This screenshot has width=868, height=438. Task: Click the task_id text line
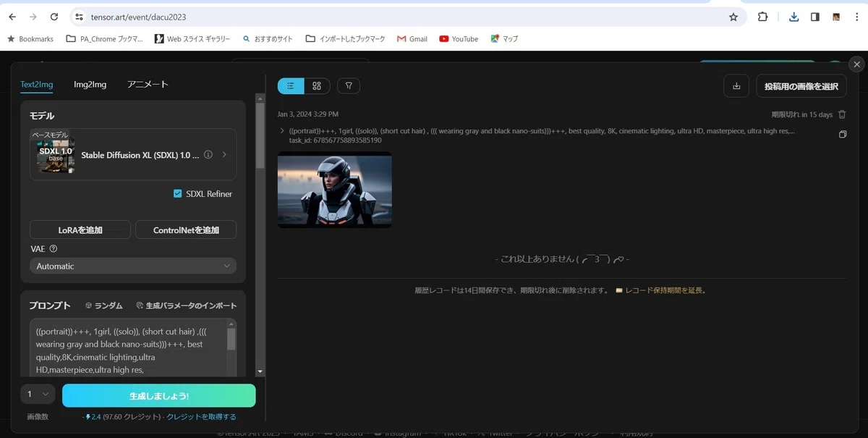point(335,140)
